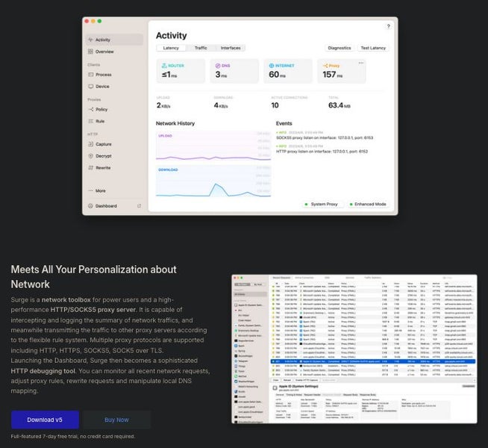Click the Internet globe icon on card
This screenshot has height=448, width=488.
click(x=272, y=66)
